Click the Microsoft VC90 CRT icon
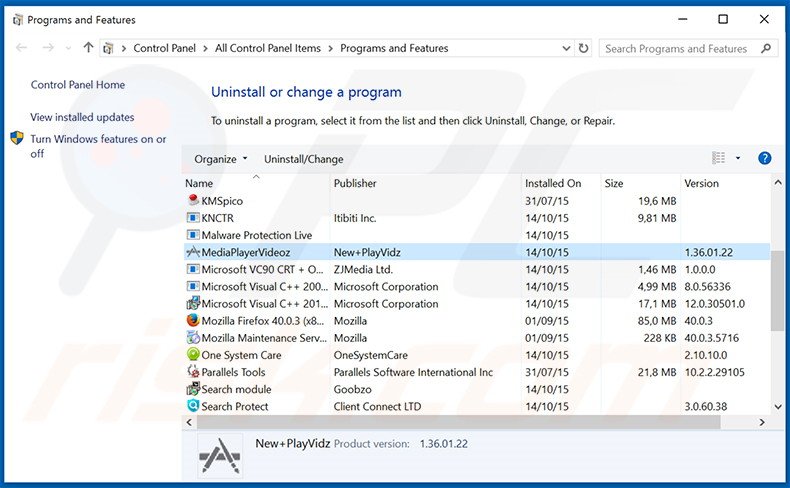 coord(193,269)
